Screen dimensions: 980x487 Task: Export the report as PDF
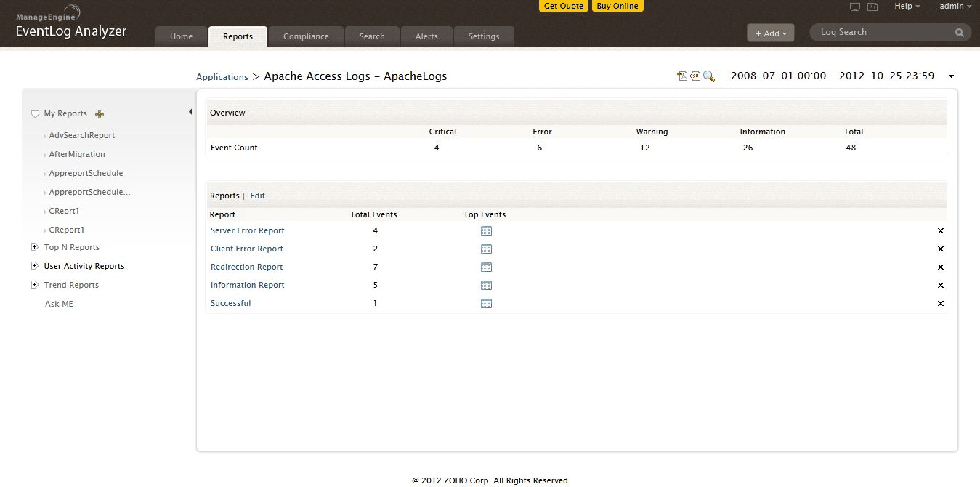682,76
